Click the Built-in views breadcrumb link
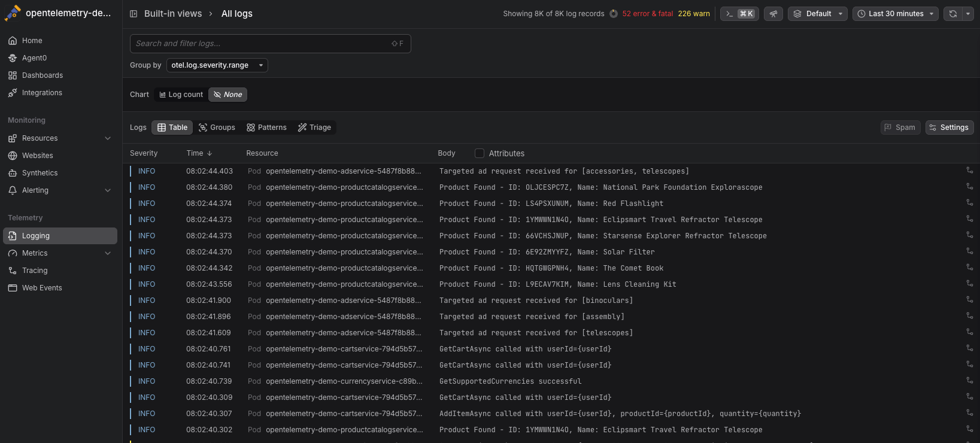The image size is (980, 443). coord(173,14)
